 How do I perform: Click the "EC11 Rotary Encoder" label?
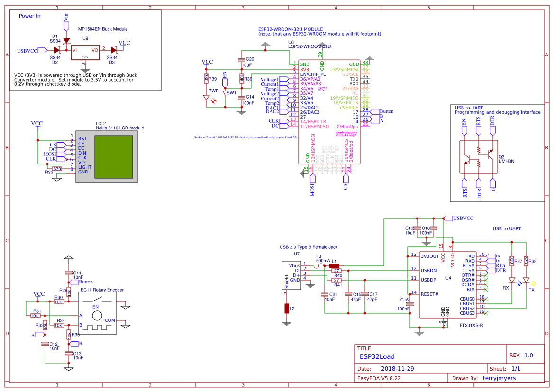coord(102,290)
